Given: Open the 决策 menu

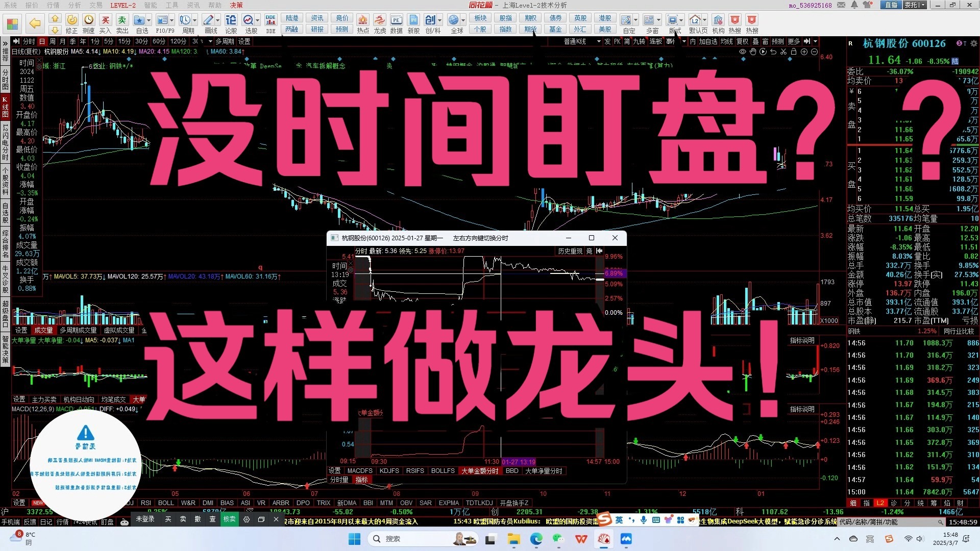Looking at the screenshot, I should tap(236, 5).
